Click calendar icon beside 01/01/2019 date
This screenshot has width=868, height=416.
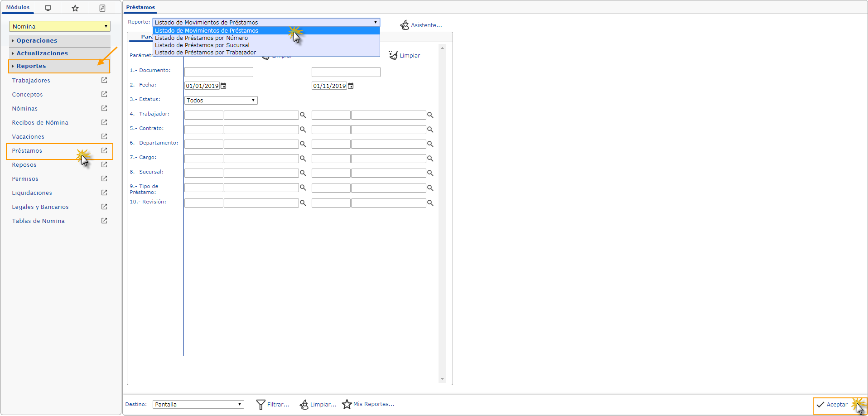click(223, 86)
